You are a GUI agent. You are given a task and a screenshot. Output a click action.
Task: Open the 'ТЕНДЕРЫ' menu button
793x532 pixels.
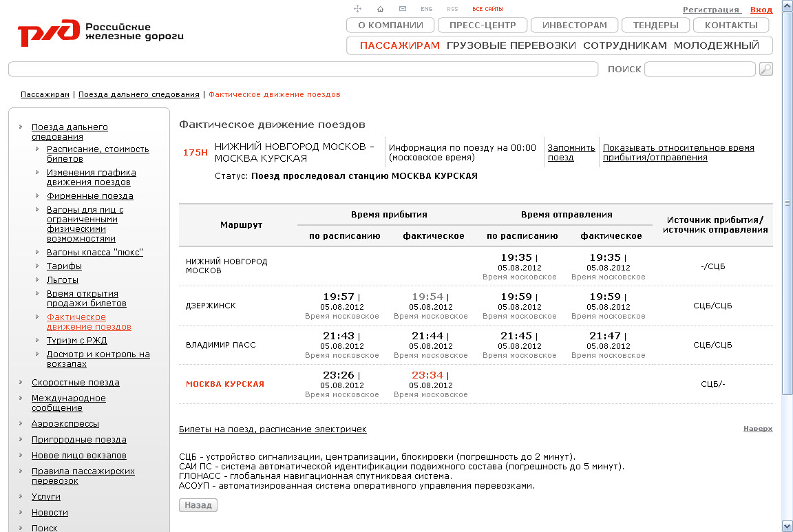point(655,25)
